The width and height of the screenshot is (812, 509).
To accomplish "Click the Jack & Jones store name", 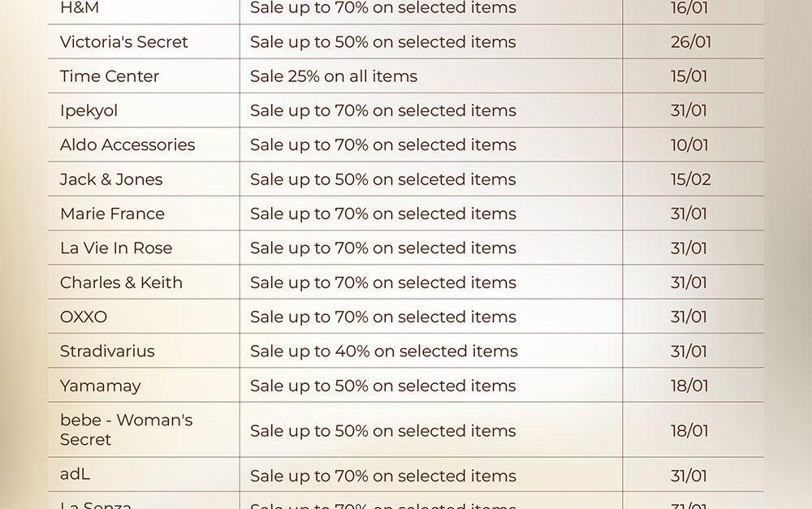I will 110,179.
